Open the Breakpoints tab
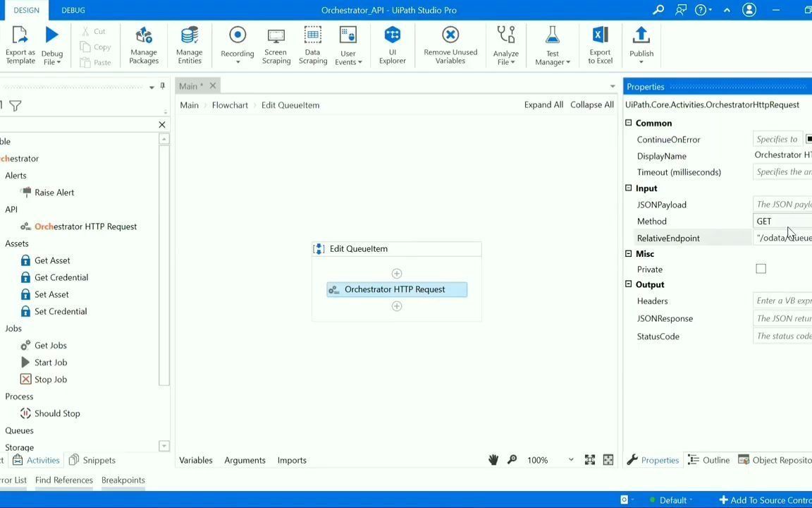 [123, 480]
